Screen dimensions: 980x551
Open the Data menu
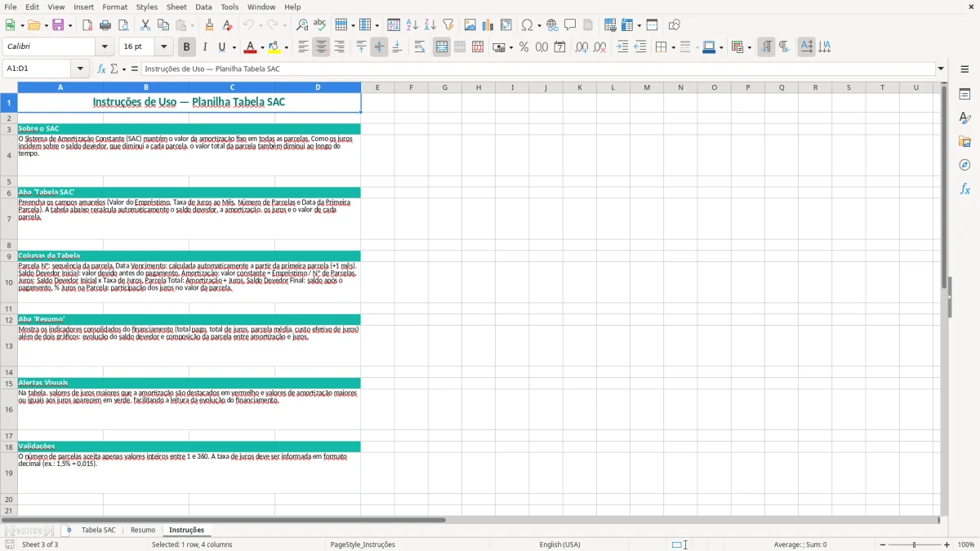pos(203,7)
